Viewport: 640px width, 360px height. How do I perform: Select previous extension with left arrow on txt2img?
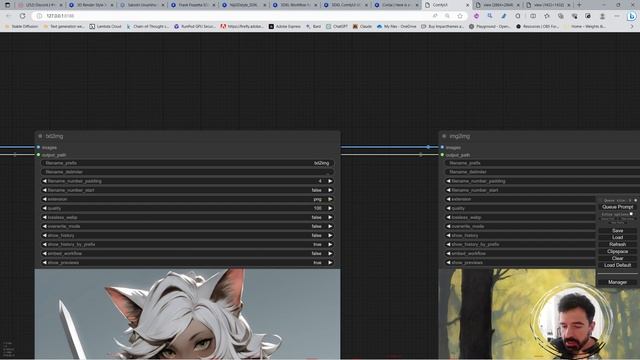[x=44, y=199]
